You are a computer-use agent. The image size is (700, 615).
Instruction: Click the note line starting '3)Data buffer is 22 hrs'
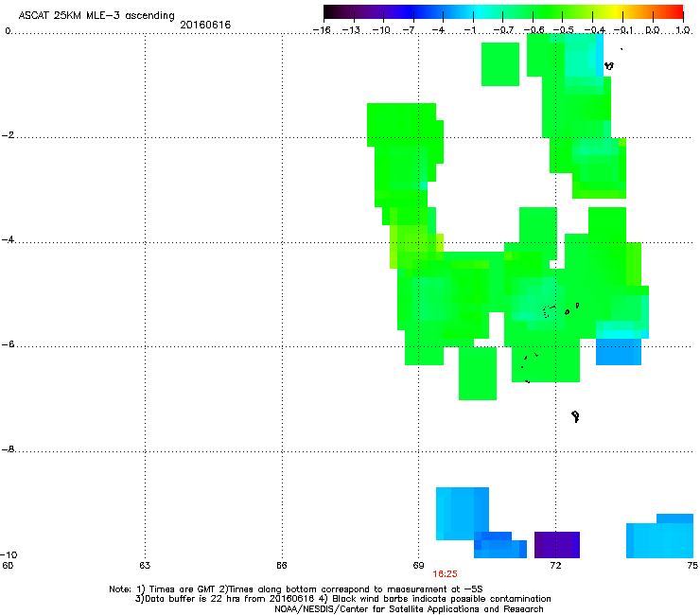(342, 599)
